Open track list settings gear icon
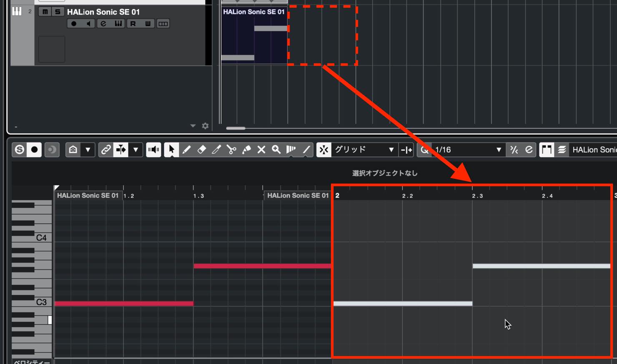Screen dimensions: 617x364 point(205,126)
